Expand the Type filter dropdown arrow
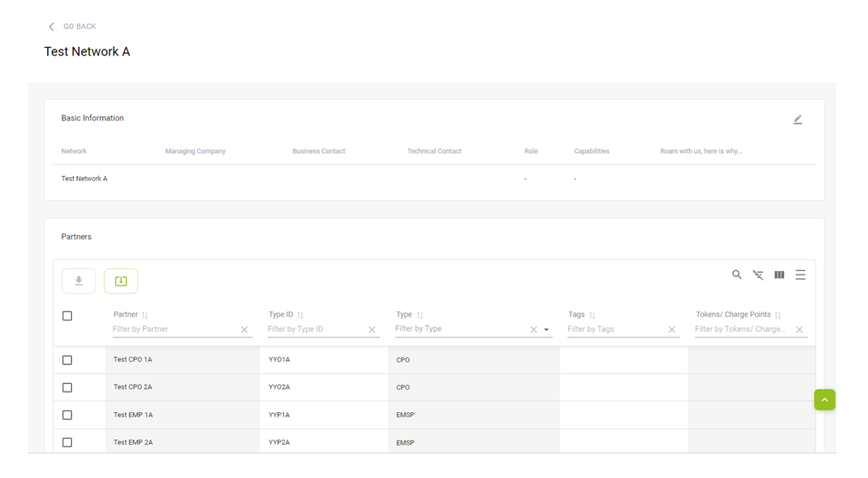The image size is (868, 478). click(x=546, y=330)
